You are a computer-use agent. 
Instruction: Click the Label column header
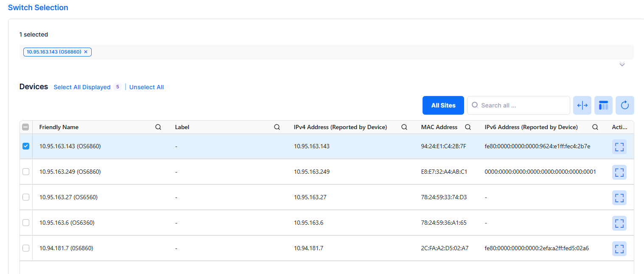182,127
